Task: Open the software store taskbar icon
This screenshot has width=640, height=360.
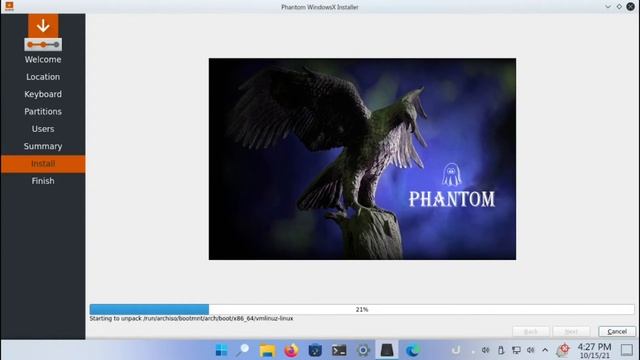Action: click(315, 350)
